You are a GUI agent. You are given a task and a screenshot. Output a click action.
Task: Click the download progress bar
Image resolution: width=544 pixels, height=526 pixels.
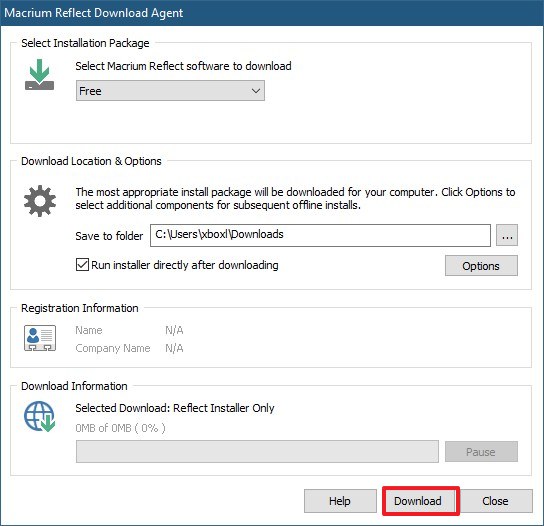click(x=257, y=452)
